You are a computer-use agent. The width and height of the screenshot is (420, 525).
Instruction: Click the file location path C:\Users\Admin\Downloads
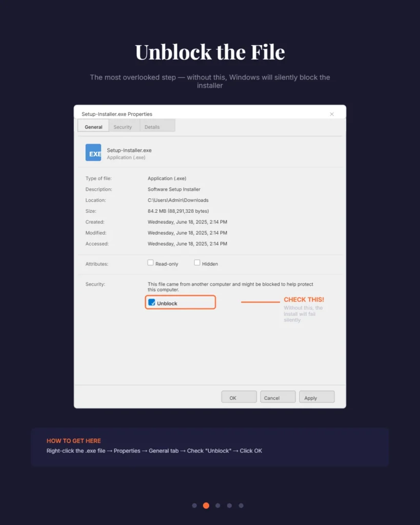(178, 200)
